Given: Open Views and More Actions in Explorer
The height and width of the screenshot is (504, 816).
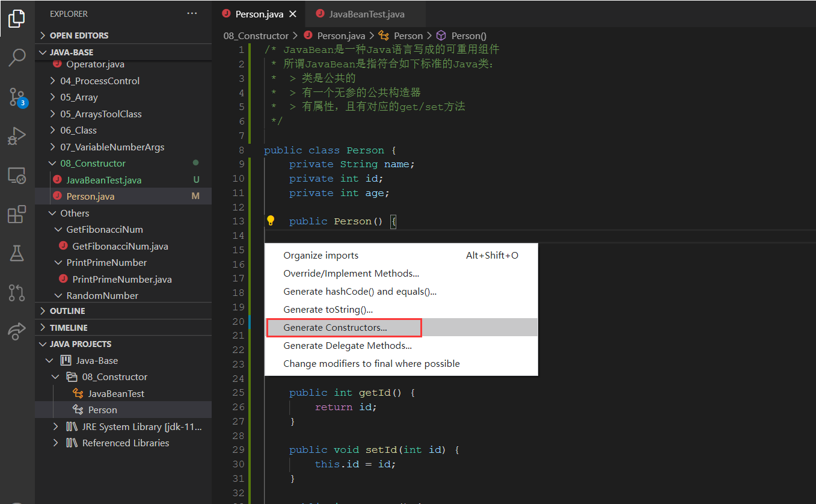Looking at the screenshot, I should [192, 13].
